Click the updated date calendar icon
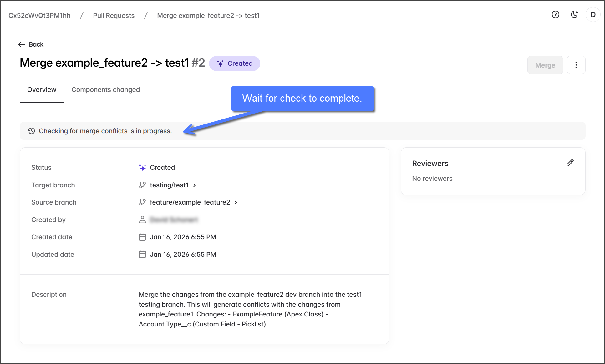The height and width of the screenshot is (364, 605). [142, 255]
